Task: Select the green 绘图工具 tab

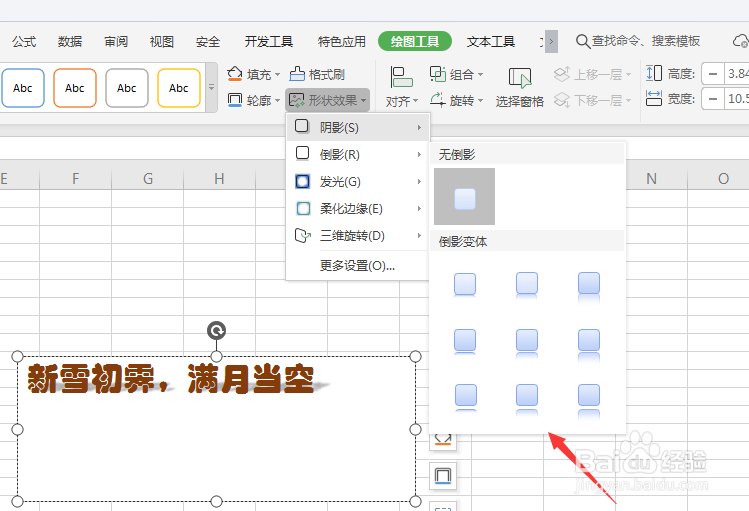Action: (x=415, y=42)
